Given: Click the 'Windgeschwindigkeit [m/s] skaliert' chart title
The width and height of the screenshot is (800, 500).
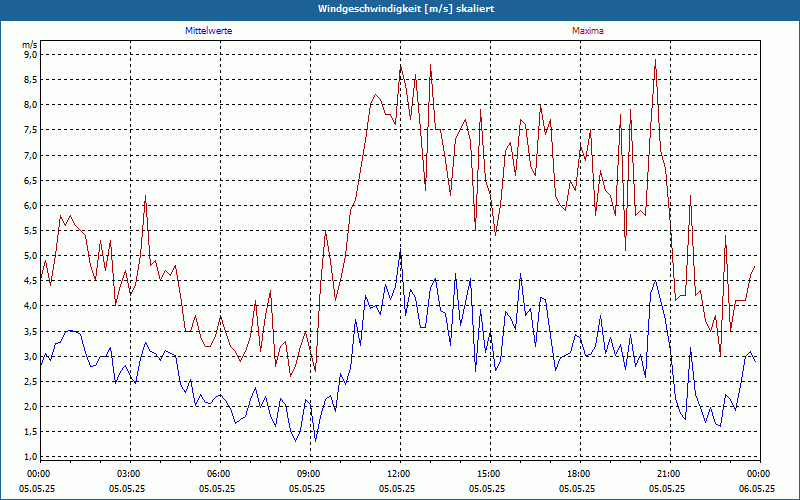Looking at the screenshot, I should coord(406,9).
